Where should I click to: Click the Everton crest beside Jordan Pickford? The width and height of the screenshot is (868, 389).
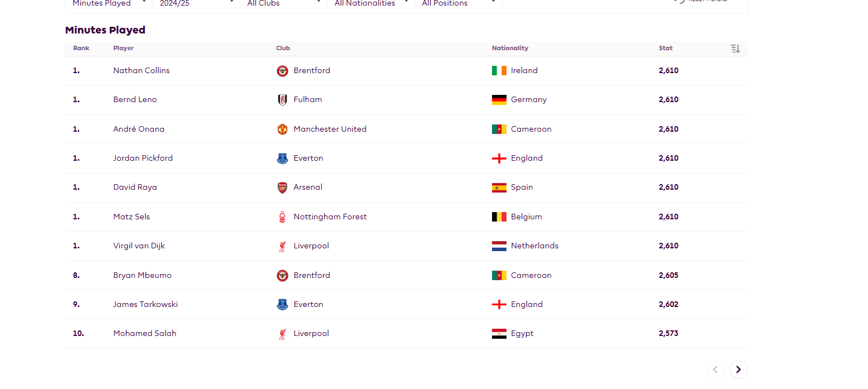[282, 159]
